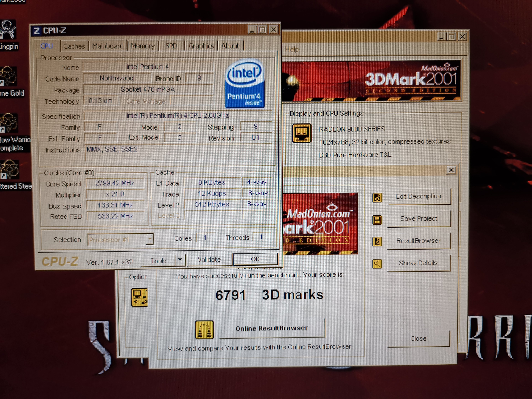Click the Show Details magnifier icon

tap(377, 264)
